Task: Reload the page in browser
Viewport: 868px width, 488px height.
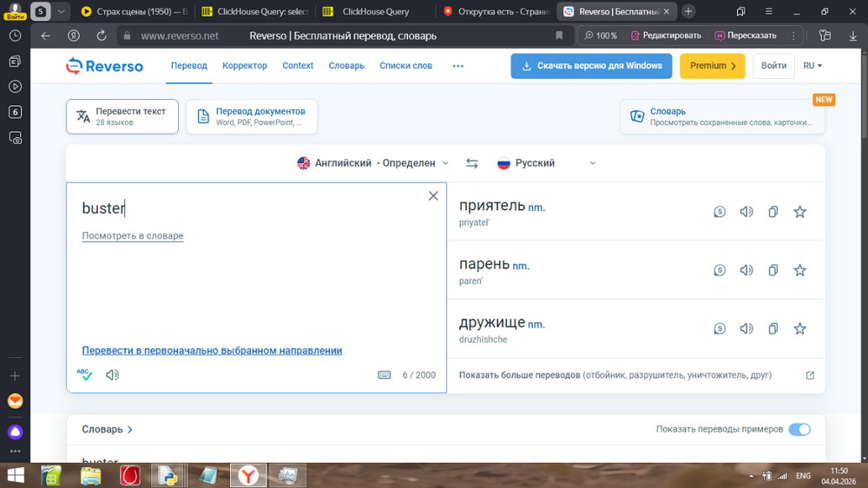Action: 102,36
